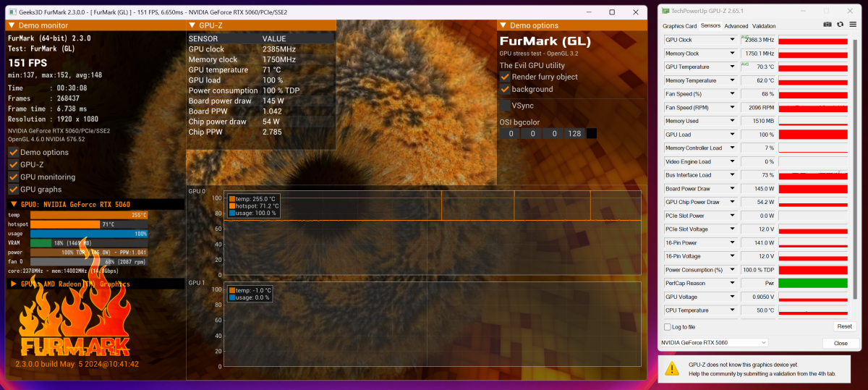Click the 'fan 0' speed bar in GPU0 monitoring
This screenshot has height=390, width=868.
pyautogui.click(x=89, y=261)
